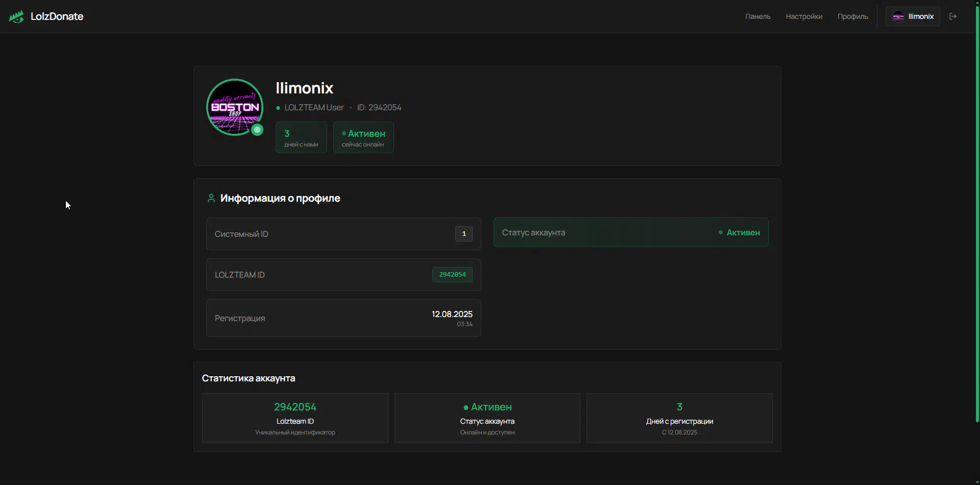
Task: Click the Регистрация date 12.08.2025
Action: click(452, 314)
